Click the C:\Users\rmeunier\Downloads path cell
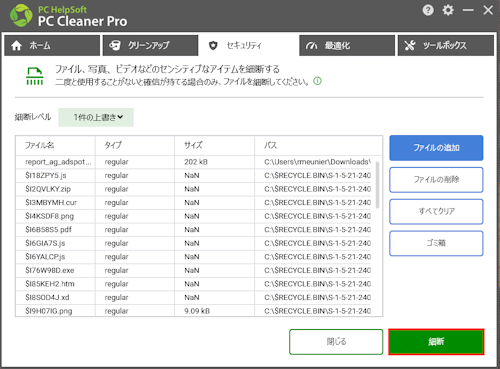 (318, 162)
